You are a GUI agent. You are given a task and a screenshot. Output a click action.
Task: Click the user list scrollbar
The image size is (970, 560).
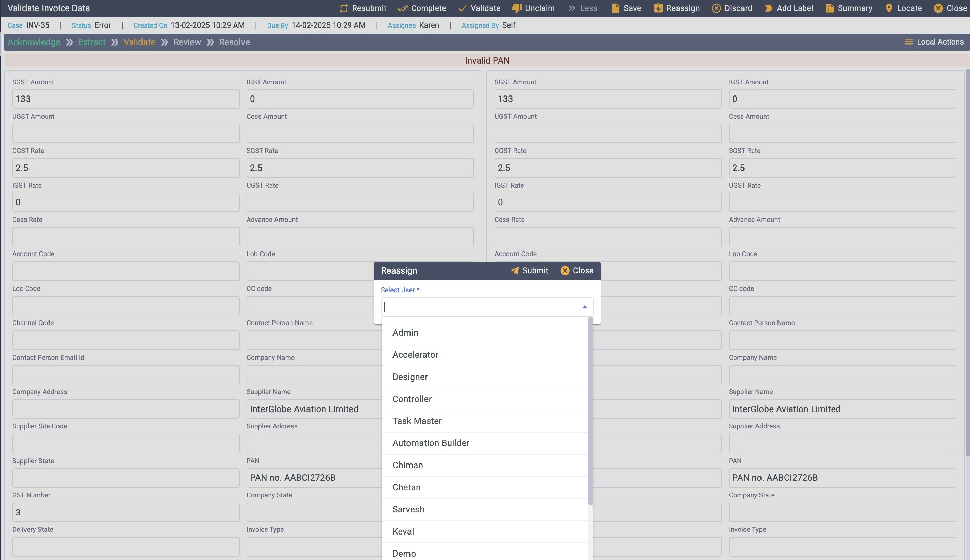[x=590, y=411]
